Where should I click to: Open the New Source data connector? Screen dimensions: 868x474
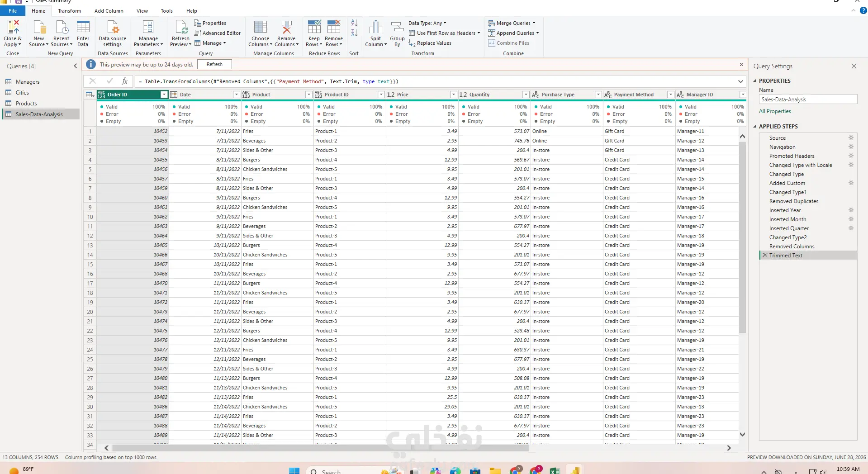(39, 33)
